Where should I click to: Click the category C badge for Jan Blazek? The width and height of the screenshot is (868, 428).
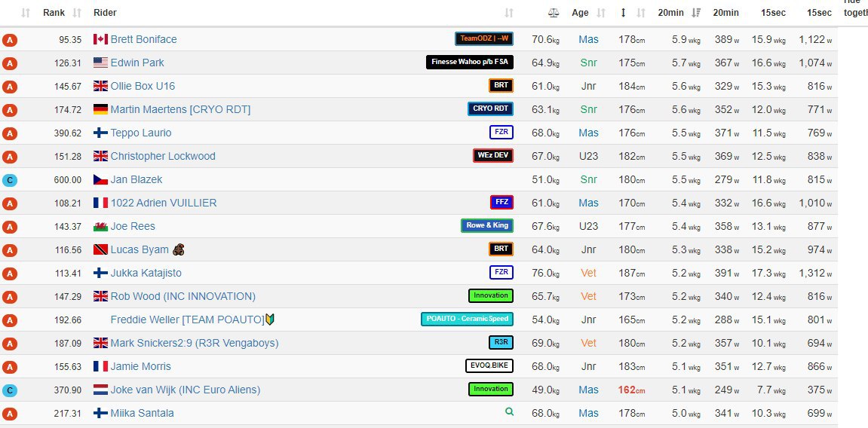point(9,180)
